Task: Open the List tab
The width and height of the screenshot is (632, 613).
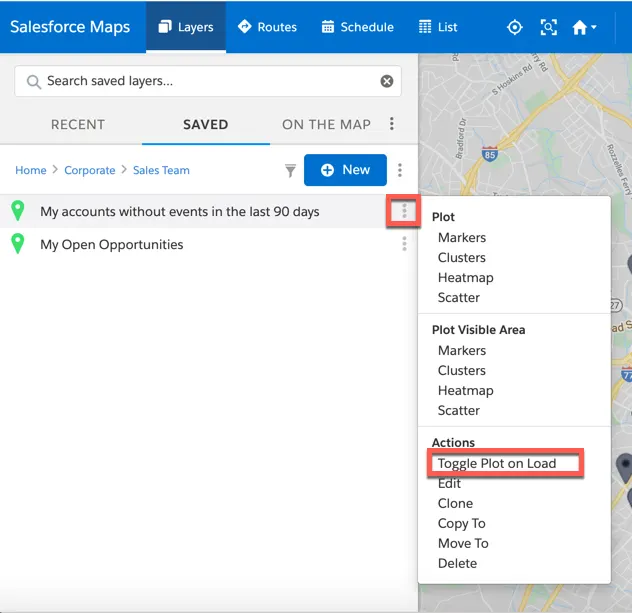Action: tap(438, 27)
